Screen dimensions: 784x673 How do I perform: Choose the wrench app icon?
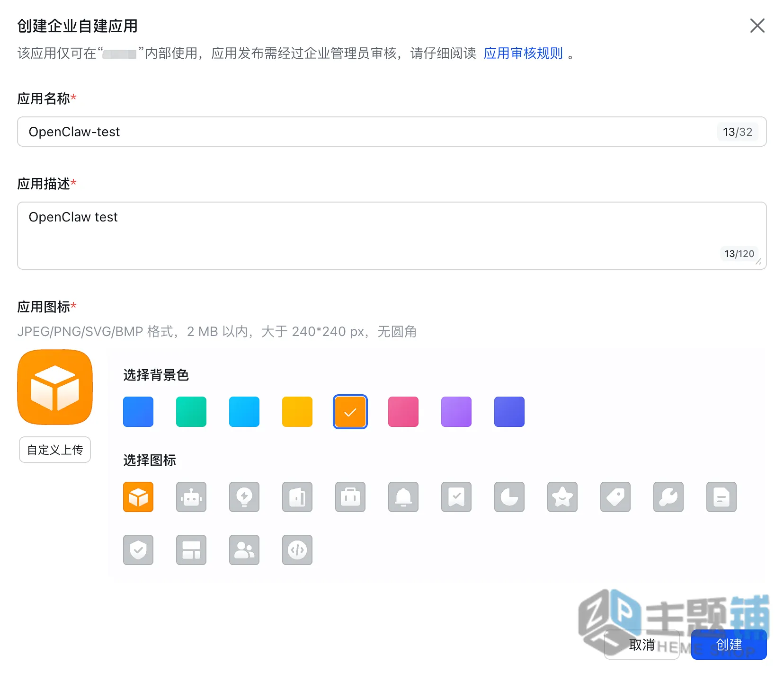click(x=668, y=497)
